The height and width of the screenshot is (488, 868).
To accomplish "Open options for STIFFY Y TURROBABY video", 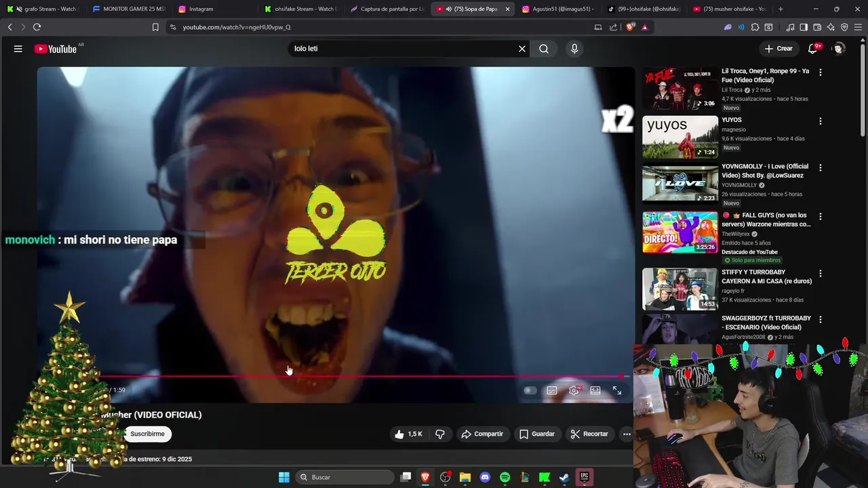I will pyautogui.click(x=820, y=273).
